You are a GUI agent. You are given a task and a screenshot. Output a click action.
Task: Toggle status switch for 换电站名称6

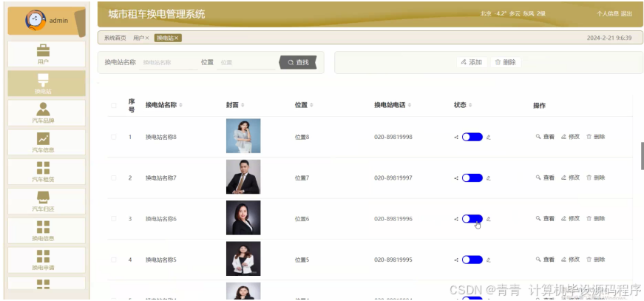pyautogui.click(x=472, y=219)
